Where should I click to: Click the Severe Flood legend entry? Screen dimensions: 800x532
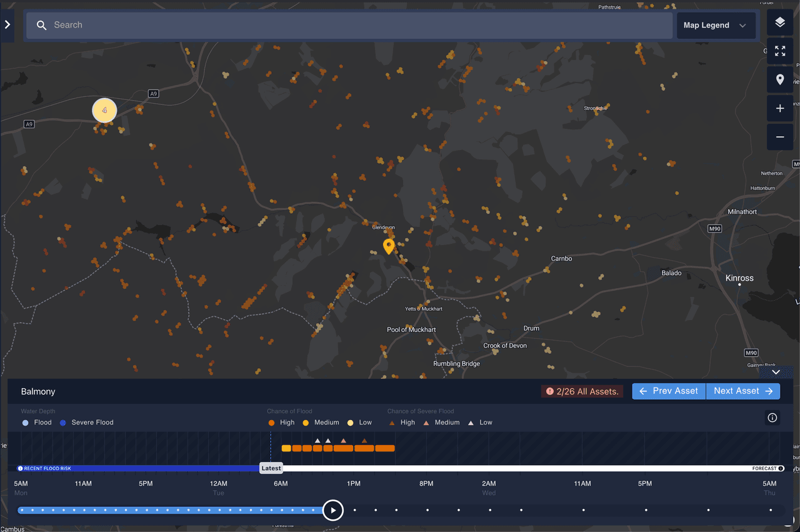click(x=87, y=423)
